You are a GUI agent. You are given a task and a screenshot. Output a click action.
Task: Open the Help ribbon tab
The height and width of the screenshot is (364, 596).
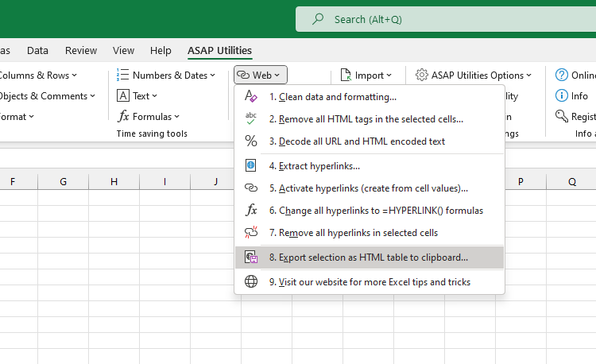pos(161,51)
